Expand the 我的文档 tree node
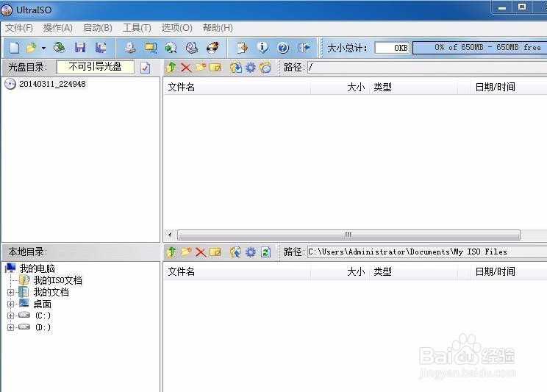This screenshot has height=392, width=547. click(x=10, y=292)
